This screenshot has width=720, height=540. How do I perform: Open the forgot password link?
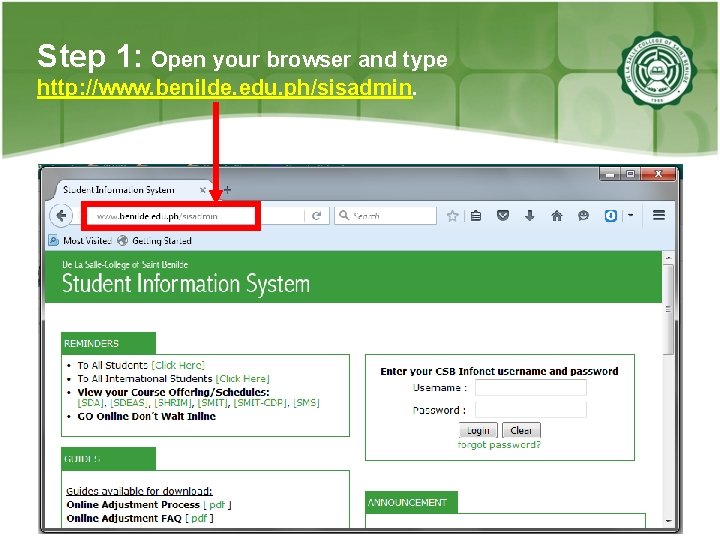(500, 445)
